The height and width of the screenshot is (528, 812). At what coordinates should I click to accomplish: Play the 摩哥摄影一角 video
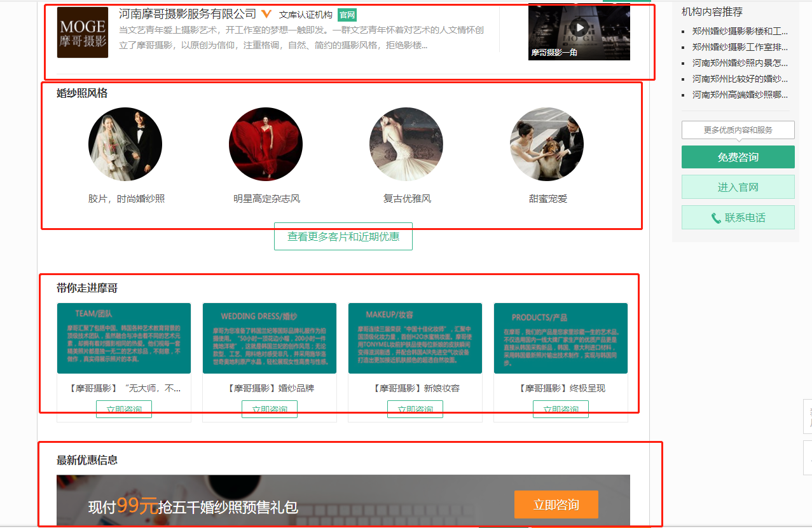point(579,27)
